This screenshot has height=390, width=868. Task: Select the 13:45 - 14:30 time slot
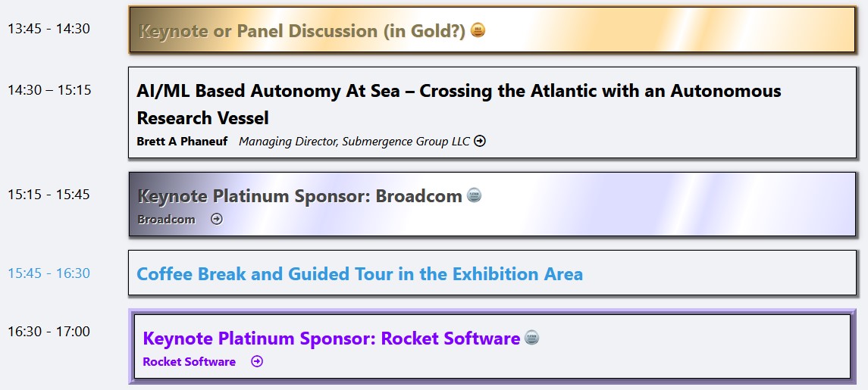tap(49, 29)
